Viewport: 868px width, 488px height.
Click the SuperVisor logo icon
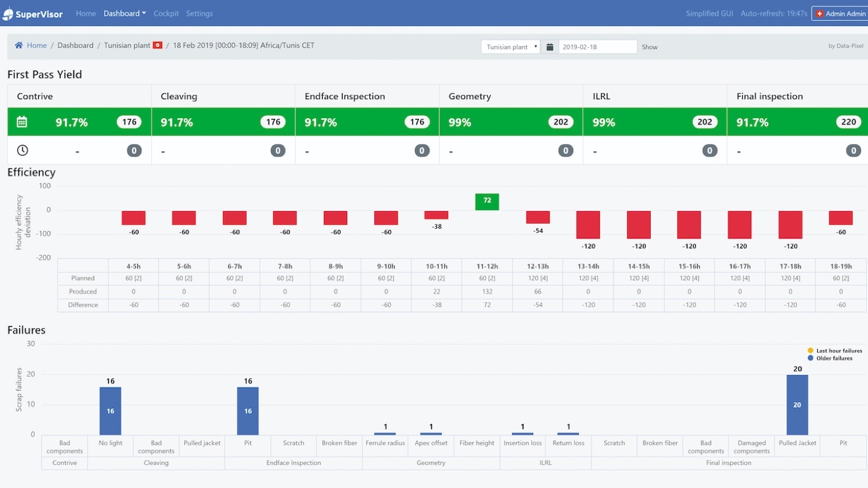(8, 13)
